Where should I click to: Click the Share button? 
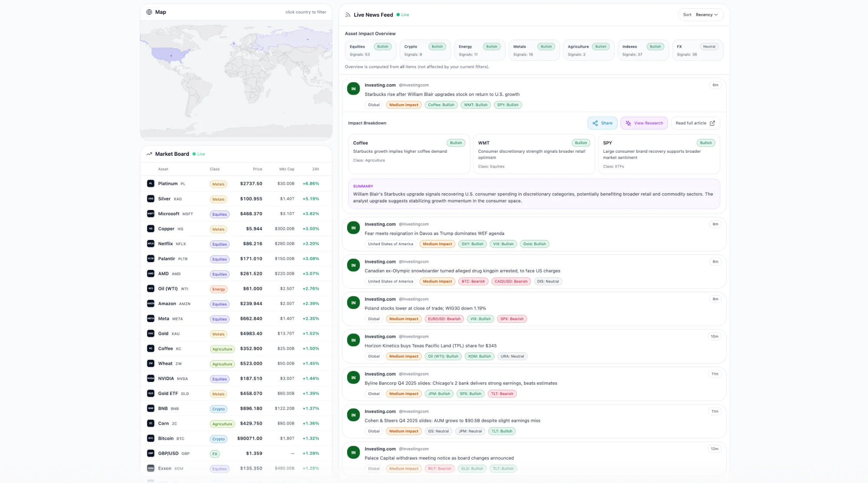click(x=602, y=123)
